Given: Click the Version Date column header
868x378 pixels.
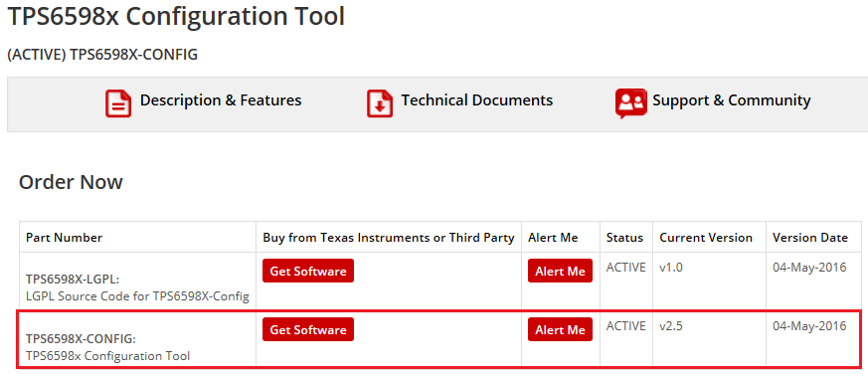Looking at the screenshot, I should 810,238.
